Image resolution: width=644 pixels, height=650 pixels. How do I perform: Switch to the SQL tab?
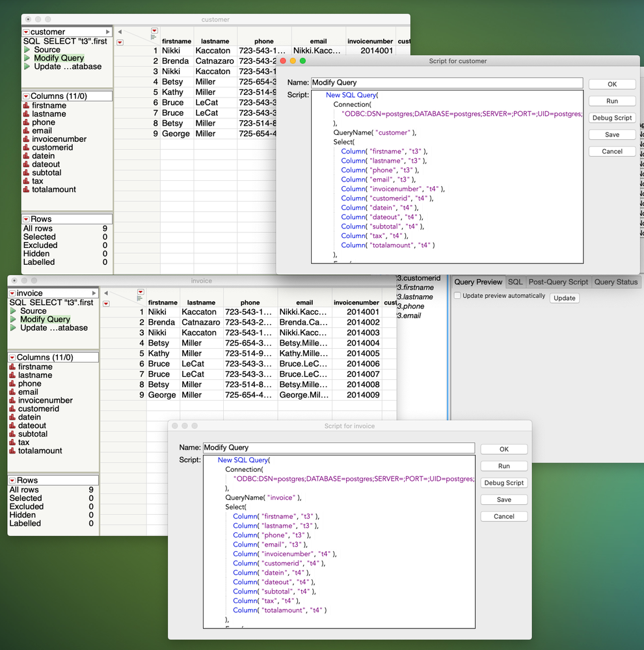point(515,282)
